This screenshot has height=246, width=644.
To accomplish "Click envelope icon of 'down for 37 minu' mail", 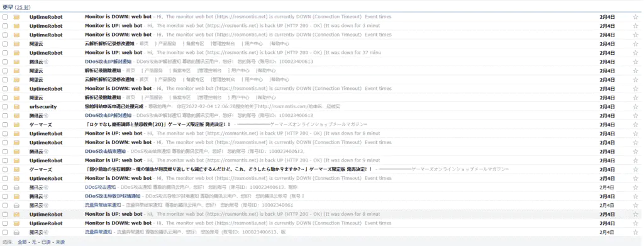I will click(x=17, y=53).
